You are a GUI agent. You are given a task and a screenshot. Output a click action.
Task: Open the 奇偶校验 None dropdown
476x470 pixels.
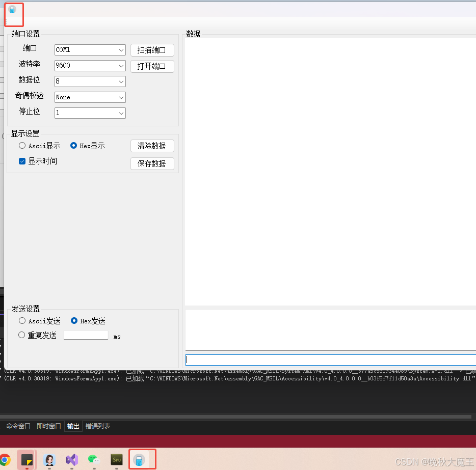(90, 97)
